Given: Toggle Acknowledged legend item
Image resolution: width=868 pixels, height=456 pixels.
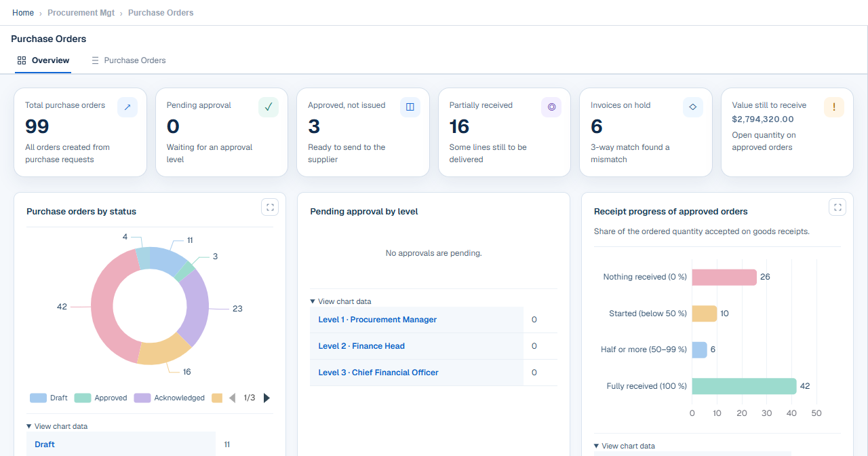Looking at the screenshot, I should 169,398.
